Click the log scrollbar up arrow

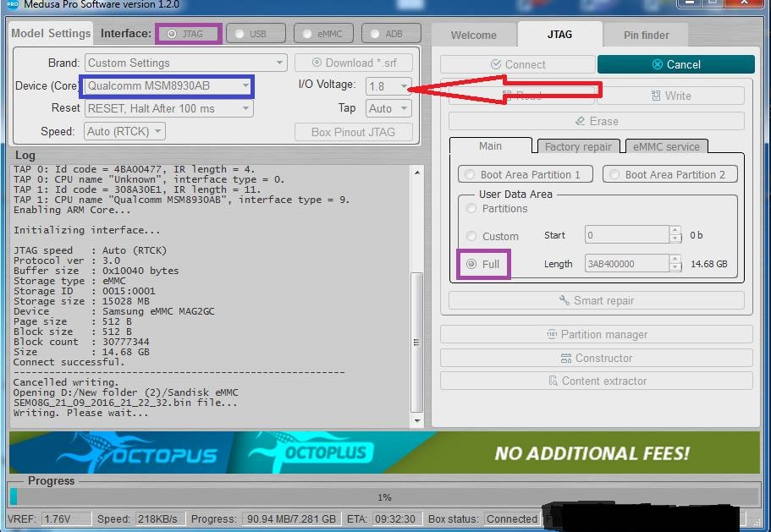(417, 173)
